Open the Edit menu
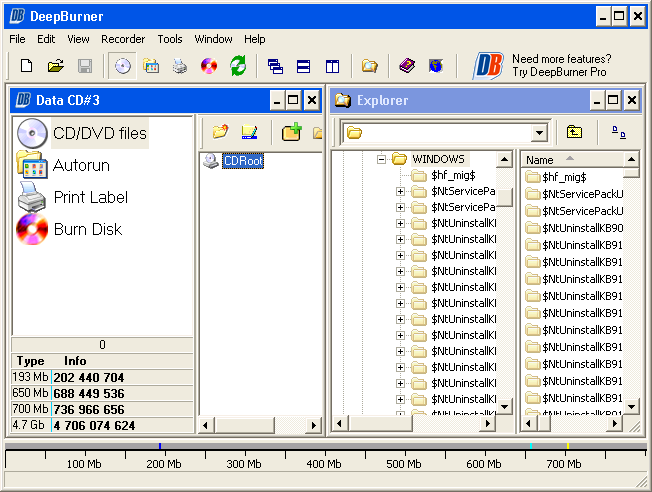Screen dimensions: 652x492 click(x=46, y=39)
